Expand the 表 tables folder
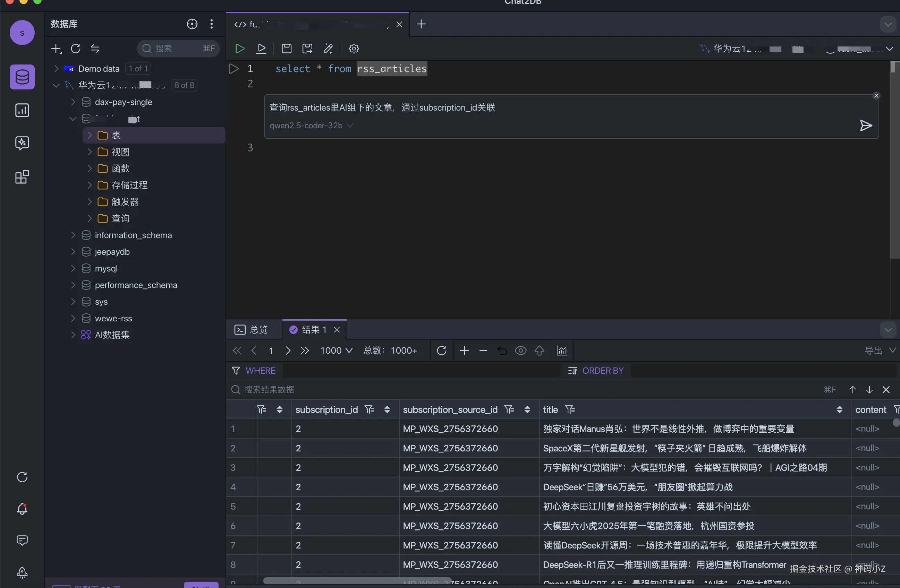 (90, 135)
